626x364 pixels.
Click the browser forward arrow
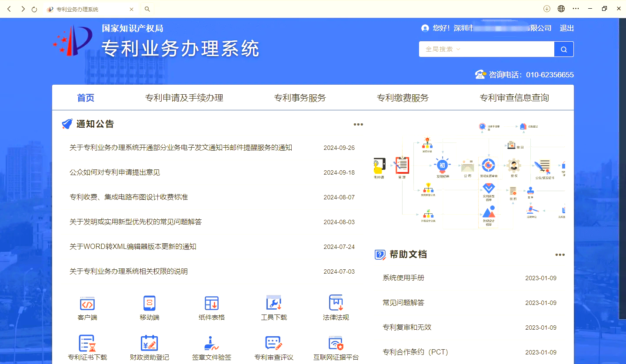(x=23, y=9)
